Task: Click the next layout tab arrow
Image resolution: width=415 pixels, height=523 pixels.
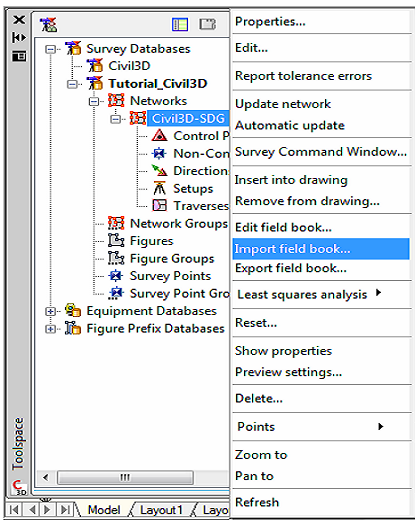Action: point(47,510)
